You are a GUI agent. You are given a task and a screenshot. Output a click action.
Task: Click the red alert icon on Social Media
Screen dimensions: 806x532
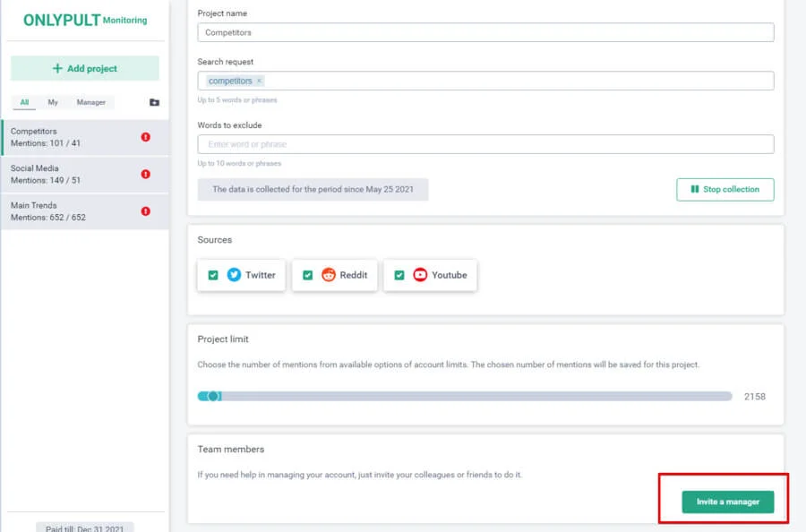[146, 174]
